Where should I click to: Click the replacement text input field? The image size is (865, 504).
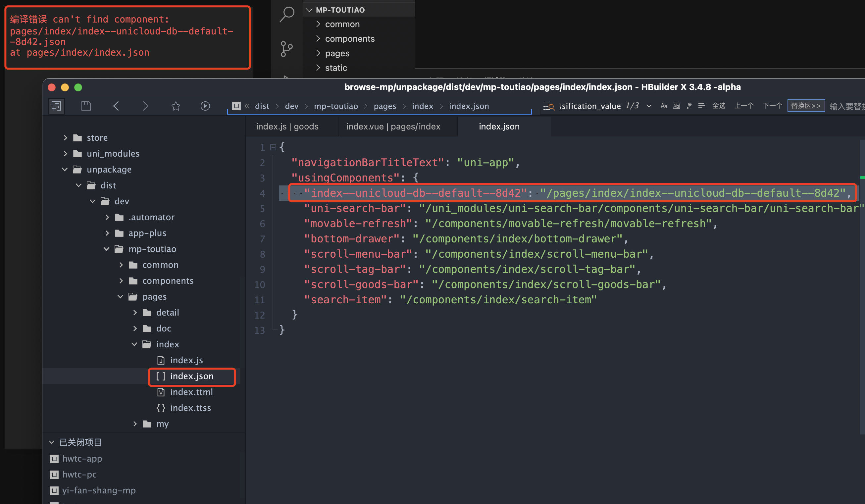847,106
